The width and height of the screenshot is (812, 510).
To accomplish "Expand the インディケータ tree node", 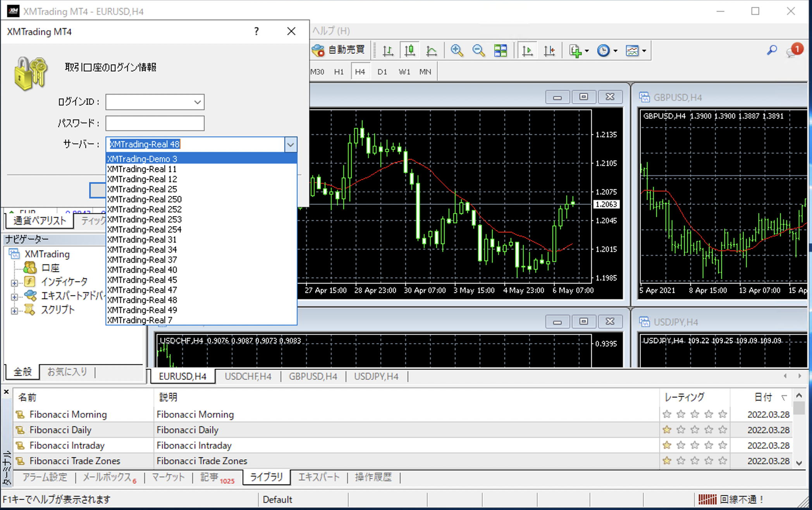I will point(14,283).
